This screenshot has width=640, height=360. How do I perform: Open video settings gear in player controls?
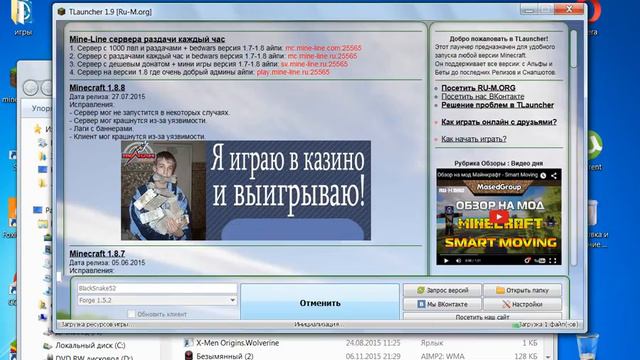(527, 260)
